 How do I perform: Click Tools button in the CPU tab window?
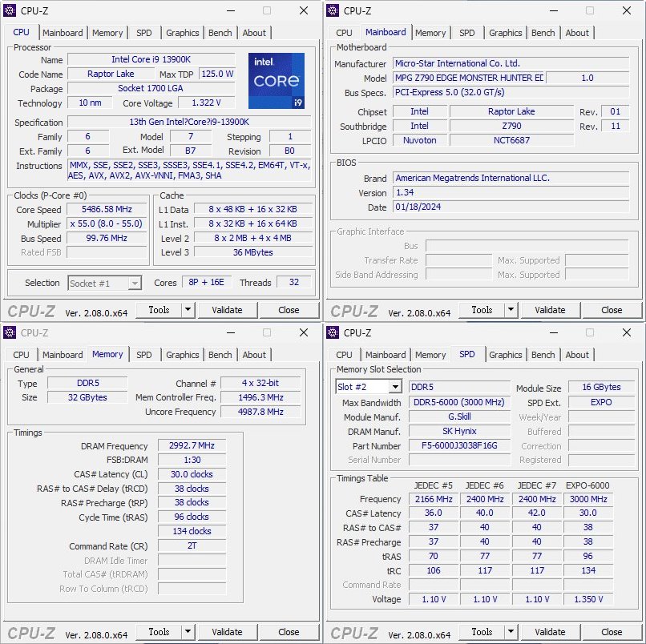[x=159, y=310]
